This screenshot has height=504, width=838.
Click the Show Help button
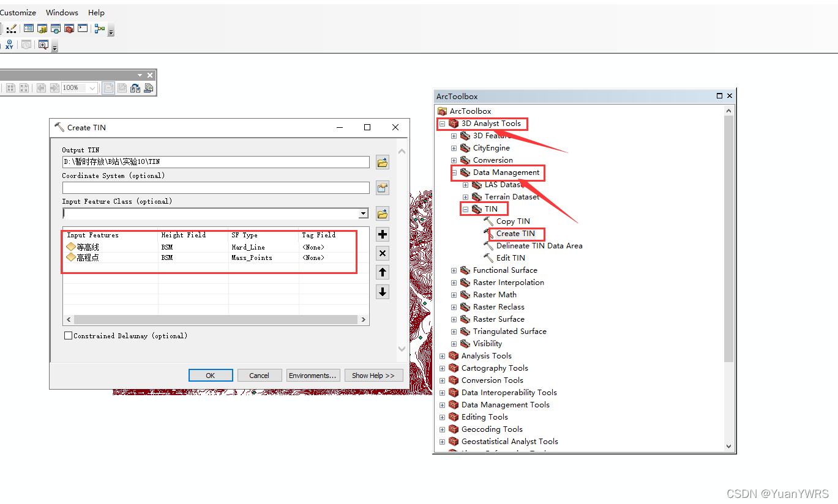pos(373,376)
